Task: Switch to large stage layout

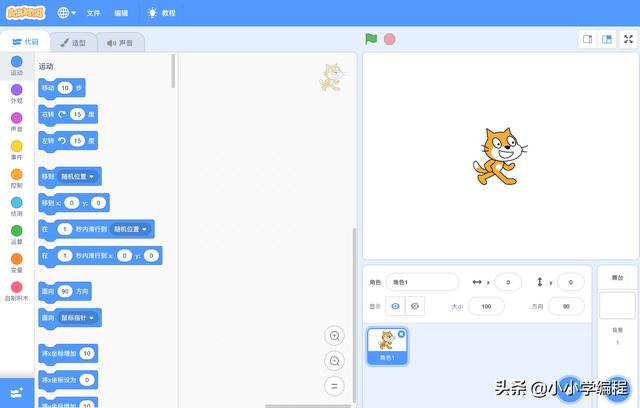Action: tap(607, 39)
